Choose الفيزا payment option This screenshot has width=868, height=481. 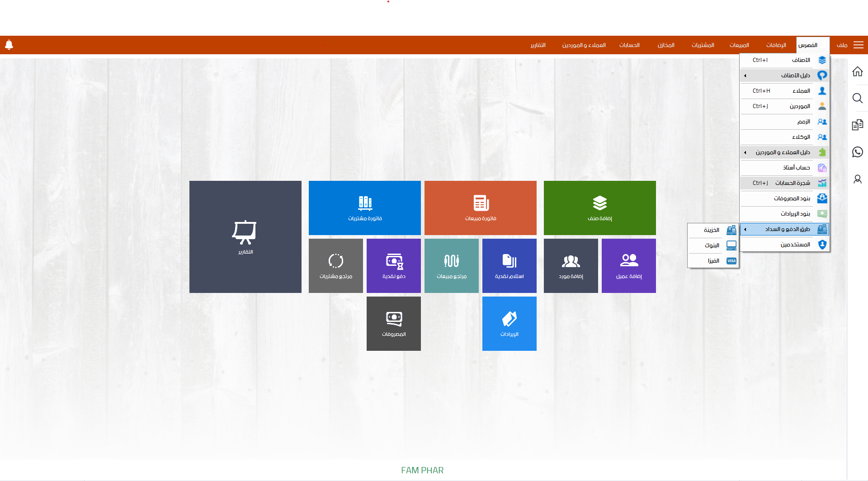click(713, 261)
